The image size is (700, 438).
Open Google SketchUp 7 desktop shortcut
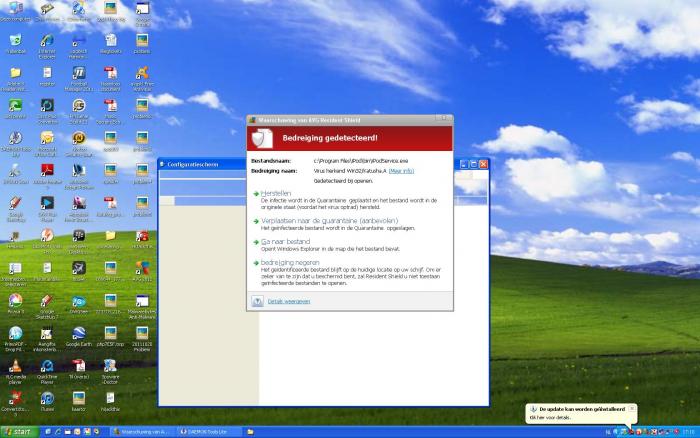click(47, 306)
